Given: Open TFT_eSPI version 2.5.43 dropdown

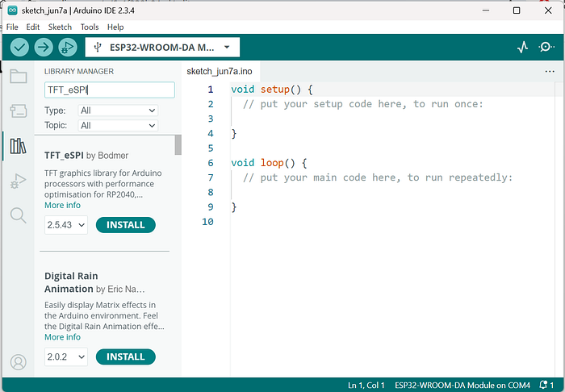Looking at the screenshot, I should [x=66, y=225].
